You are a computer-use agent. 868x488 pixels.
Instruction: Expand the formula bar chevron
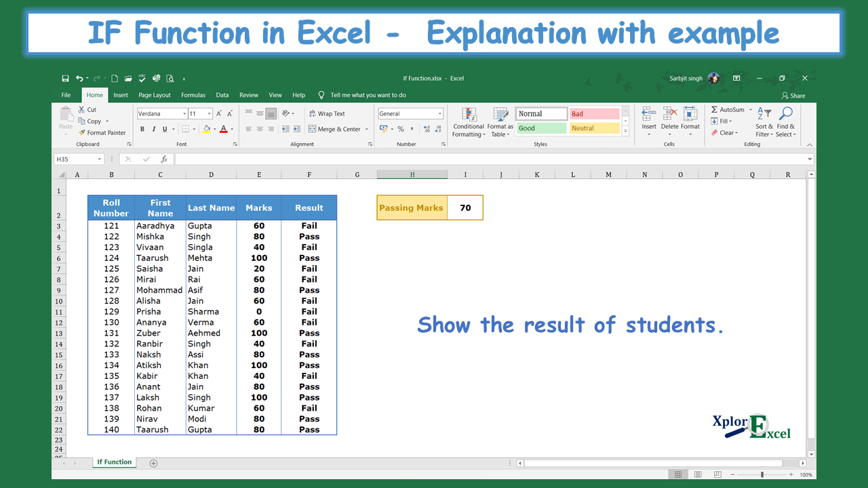pos(810,159)
